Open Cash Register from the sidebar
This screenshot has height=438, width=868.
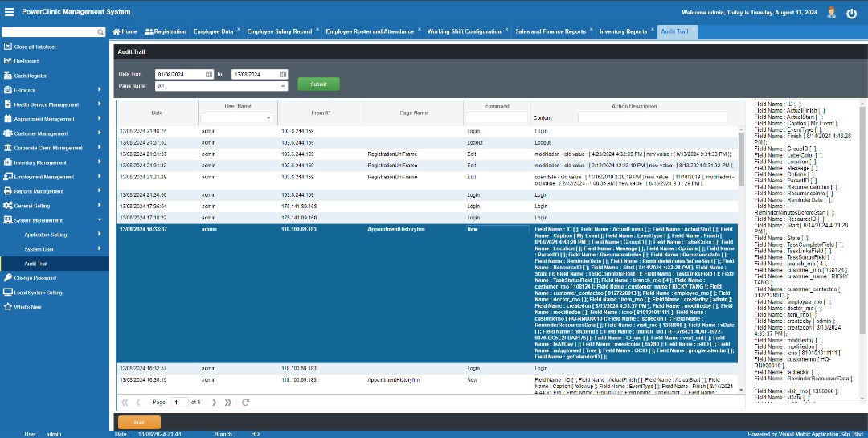pyautogui.click(x=31, y=76)
